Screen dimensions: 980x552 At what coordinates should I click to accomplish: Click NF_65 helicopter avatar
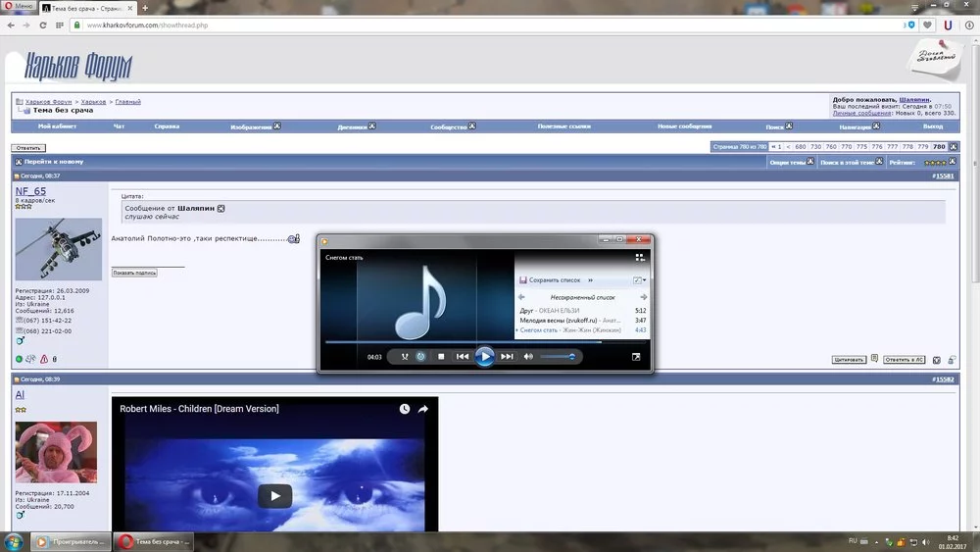click(58, 249)
